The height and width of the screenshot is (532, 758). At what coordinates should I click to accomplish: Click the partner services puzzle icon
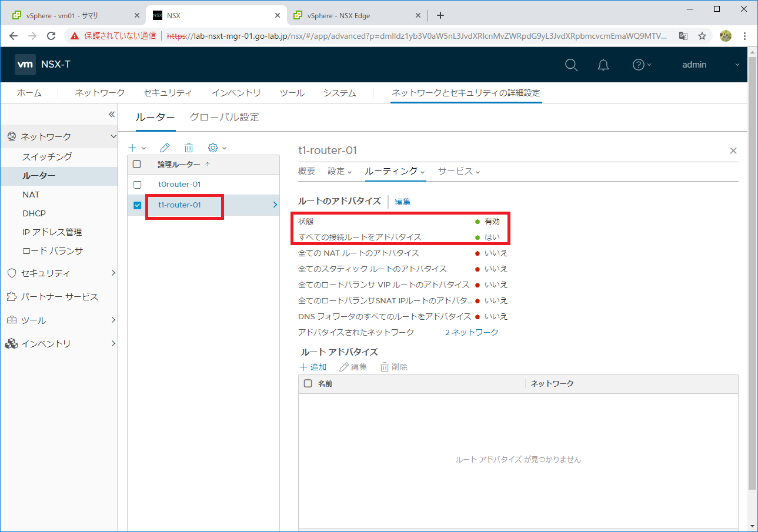[x=11, y=296]
